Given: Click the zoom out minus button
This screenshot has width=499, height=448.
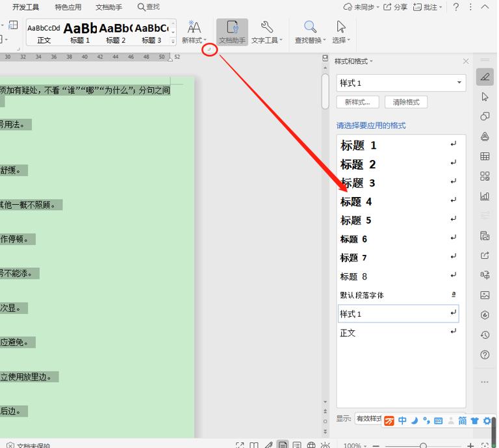Looking at the screenshot, I should [376, 446].
